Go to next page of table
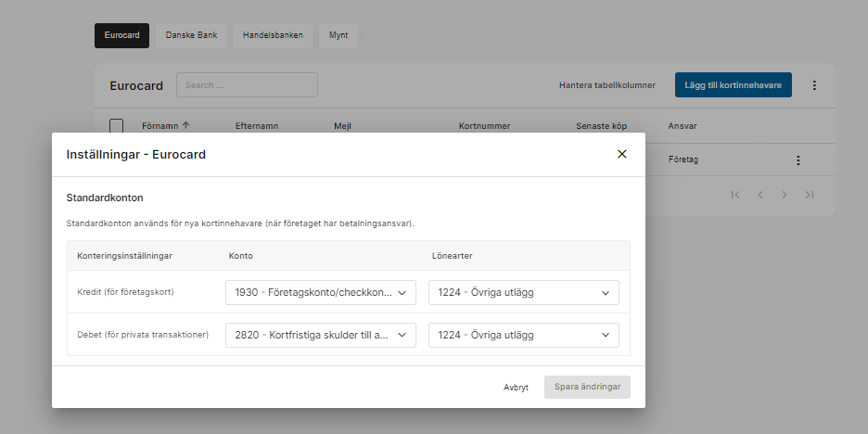 coord(785,195)
